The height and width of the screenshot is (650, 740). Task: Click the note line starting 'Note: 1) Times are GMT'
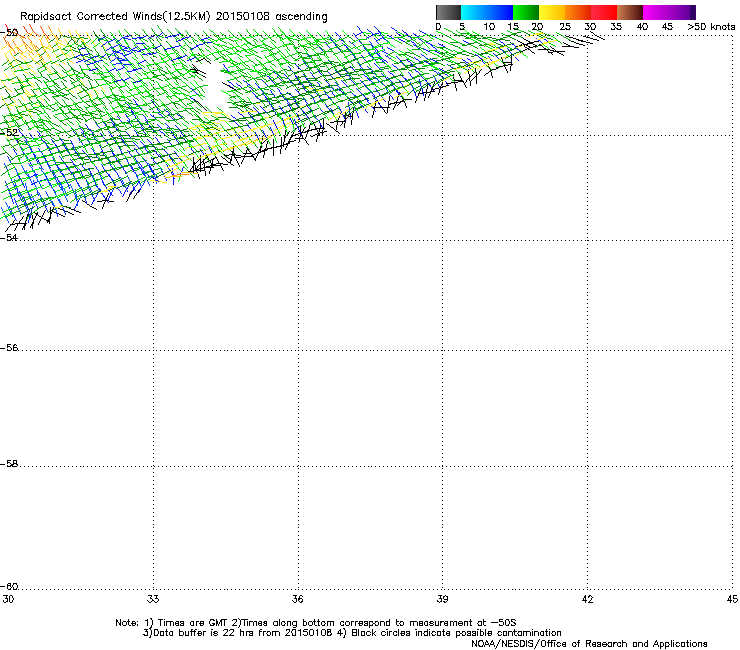click(316, 623)
